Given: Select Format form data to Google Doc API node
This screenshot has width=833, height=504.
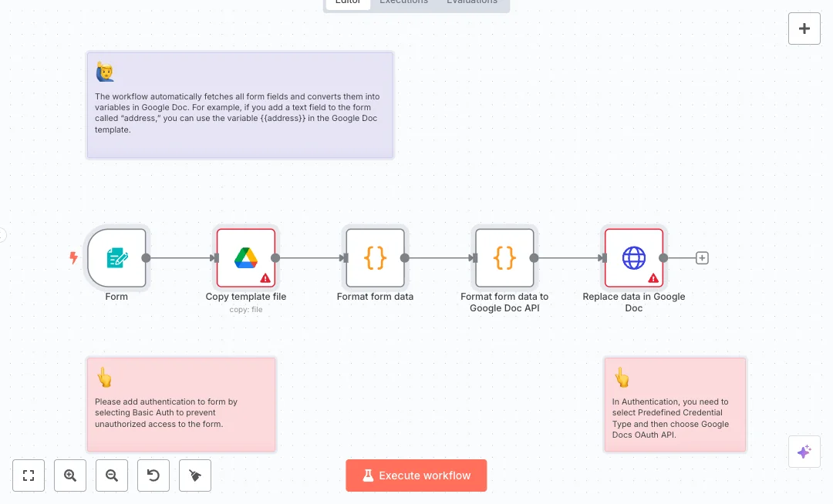Looking at the screenshot, I should (504, 258).
